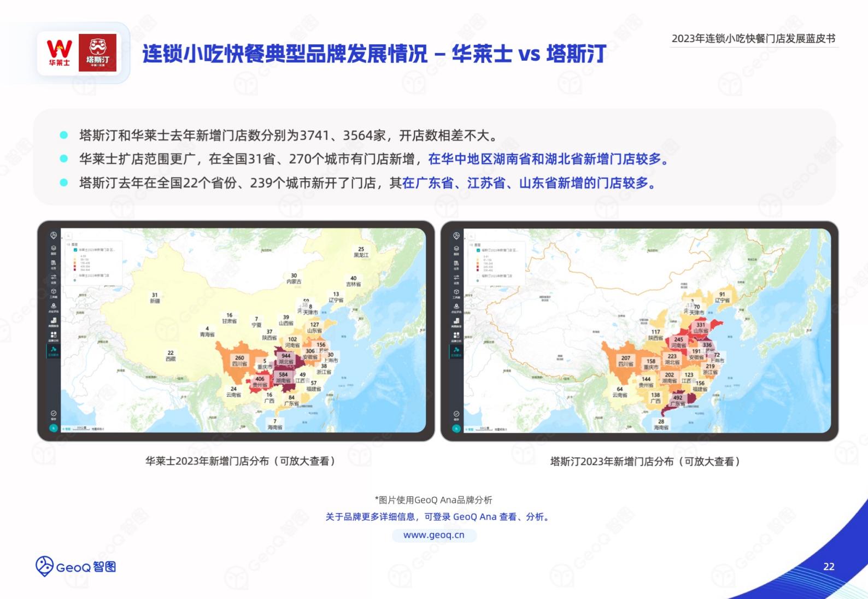Open 商圈画像 icon in 华莱士 map sidebar
The height and width of the screenshot is (599, 868).
[54, 322]
